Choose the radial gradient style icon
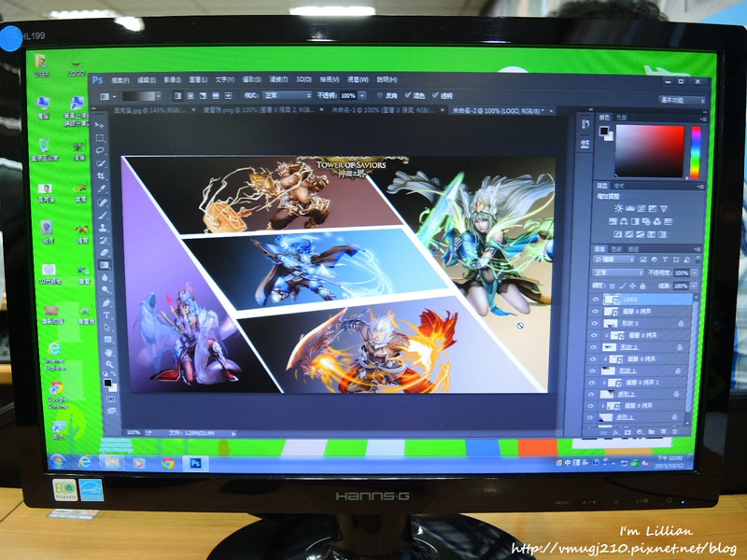Viewport: 747px width, 560px height. 190,96
